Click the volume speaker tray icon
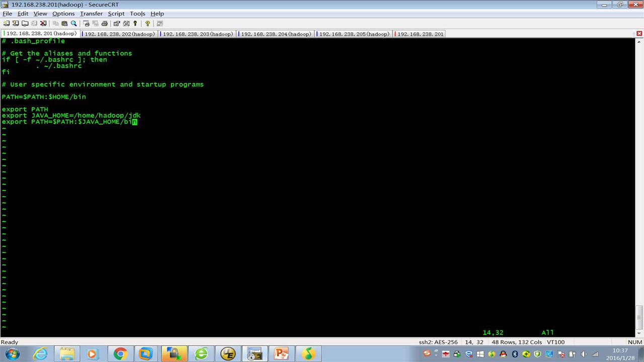Screen dimensions: 644x362 click(x=584, y=354)
